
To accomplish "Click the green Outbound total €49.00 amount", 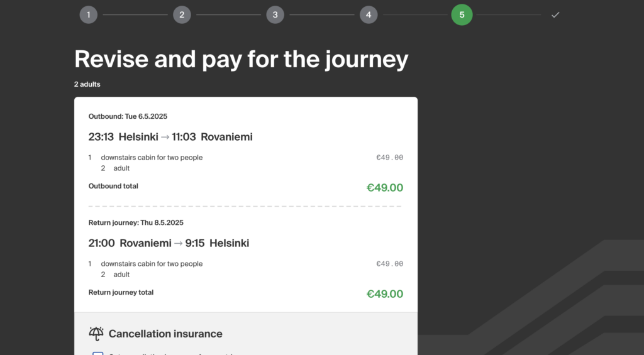I will [385, 188].
